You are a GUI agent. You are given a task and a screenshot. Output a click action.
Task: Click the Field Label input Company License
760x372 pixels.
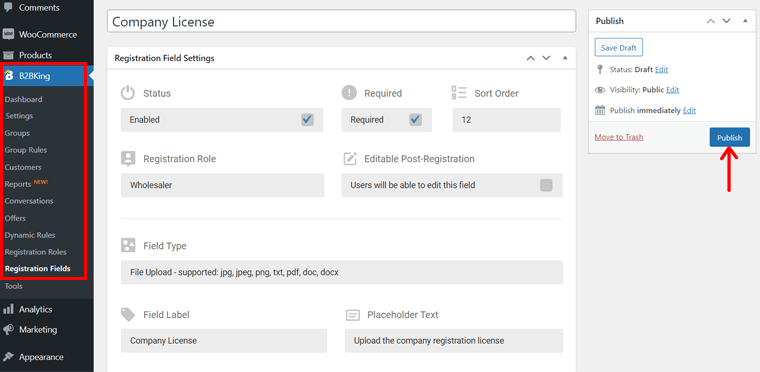(x=224, y=340)
